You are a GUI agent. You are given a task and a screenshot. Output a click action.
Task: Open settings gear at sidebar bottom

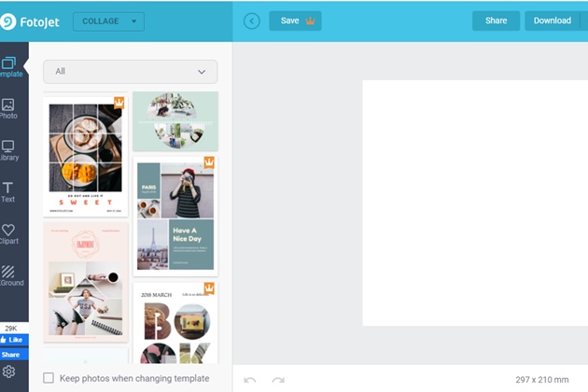pyautogui.click(x=9, y=372)
